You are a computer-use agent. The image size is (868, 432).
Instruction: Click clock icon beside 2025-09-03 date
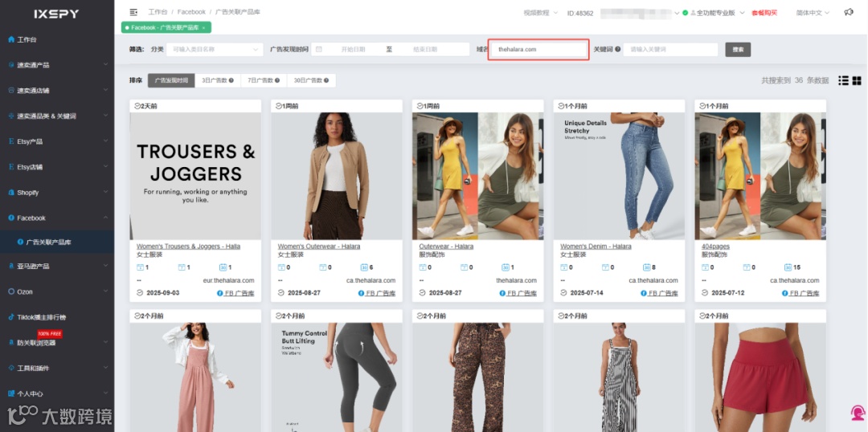[x=140, y=292]
